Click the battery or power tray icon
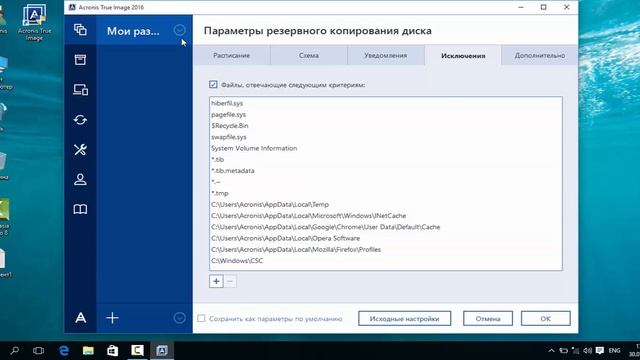The width and height of the screenshot is (640, 360). 564,351
